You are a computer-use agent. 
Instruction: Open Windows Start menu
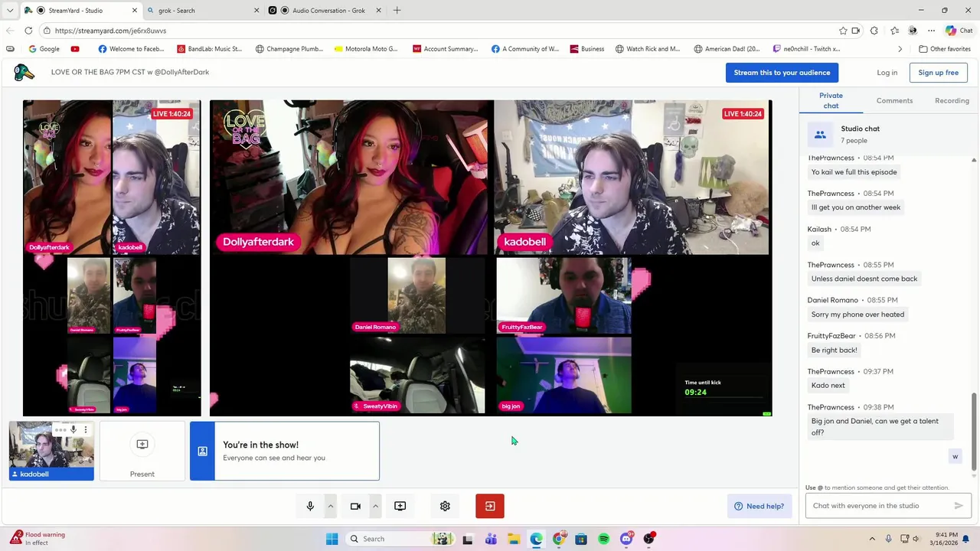click(332, 539)
